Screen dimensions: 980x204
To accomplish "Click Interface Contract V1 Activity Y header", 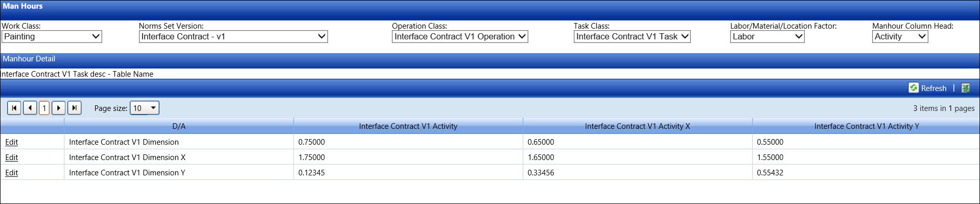I will click(867, 126).
